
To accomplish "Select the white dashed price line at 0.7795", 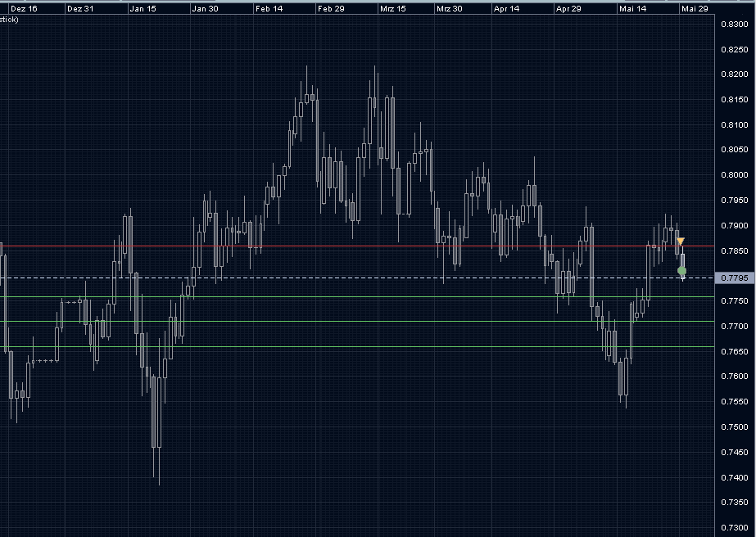I will click(x=357, y=278).
